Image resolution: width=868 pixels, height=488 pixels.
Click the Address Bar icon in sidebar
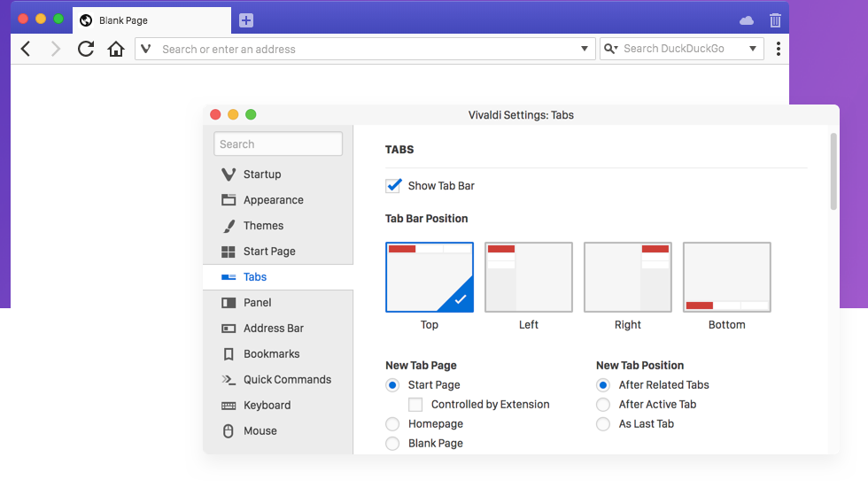tap(229, 329)
